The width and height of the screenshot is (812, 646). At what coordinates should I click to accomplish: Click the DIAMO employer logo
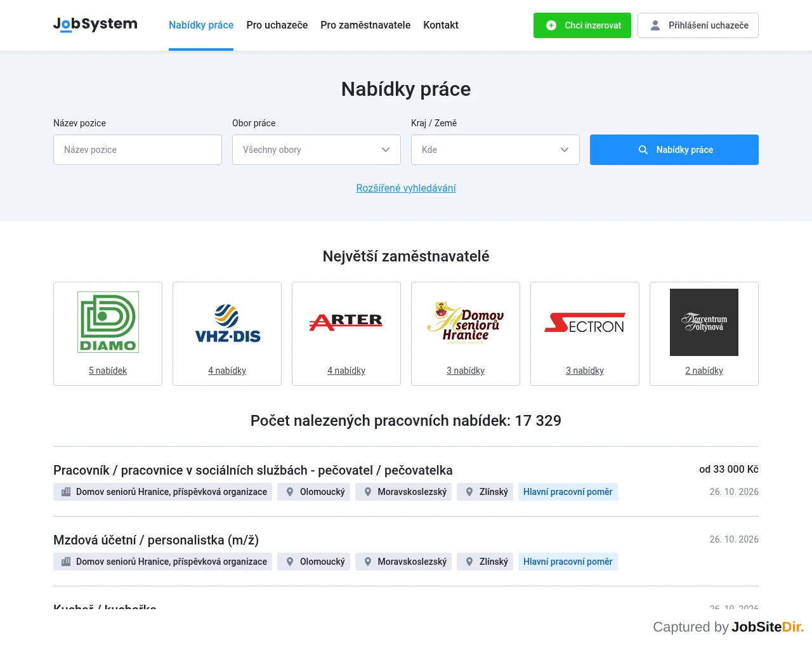108,322
